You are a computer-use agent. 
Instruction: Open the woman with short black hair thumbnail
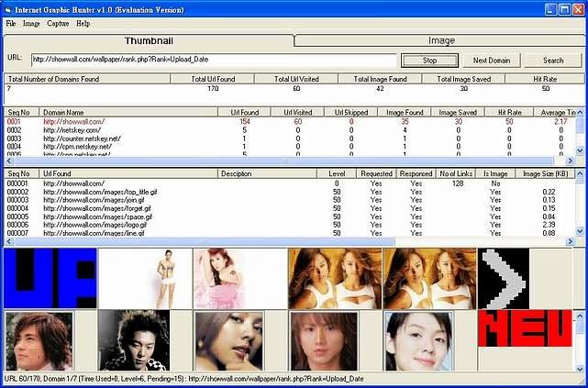tap(419, 340)
